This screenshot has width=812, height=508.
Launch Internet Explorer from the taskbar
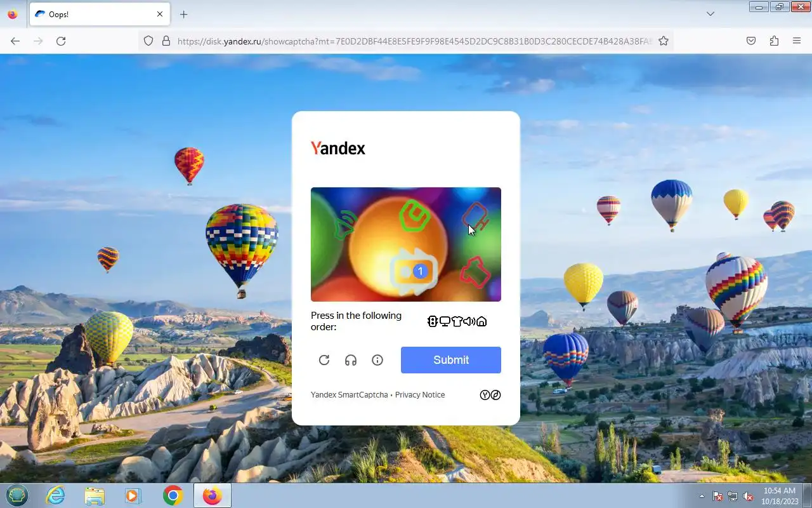pyautogui.click(x=56, y=495)
